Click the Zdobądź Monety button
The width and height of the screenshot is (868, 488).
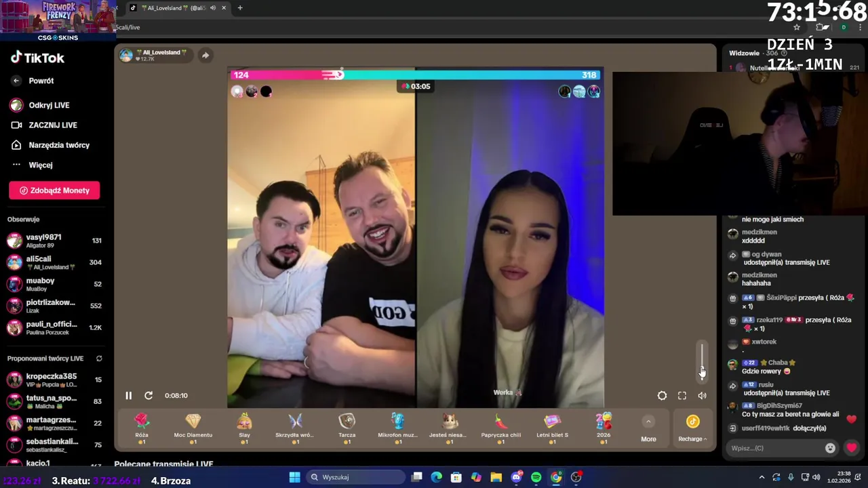click(54, 190)
